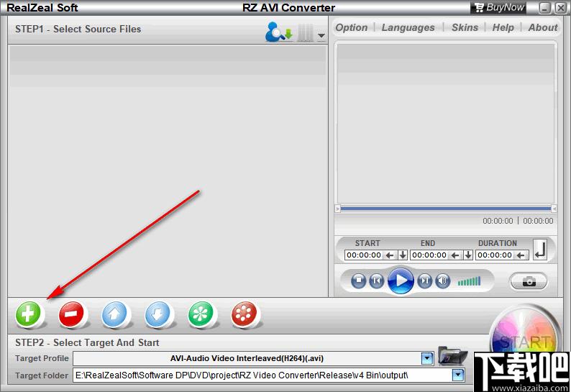This screenshot has height=392, width=571.
Task: Click the BuyNow cart button
Action: (x=498, y=7)
